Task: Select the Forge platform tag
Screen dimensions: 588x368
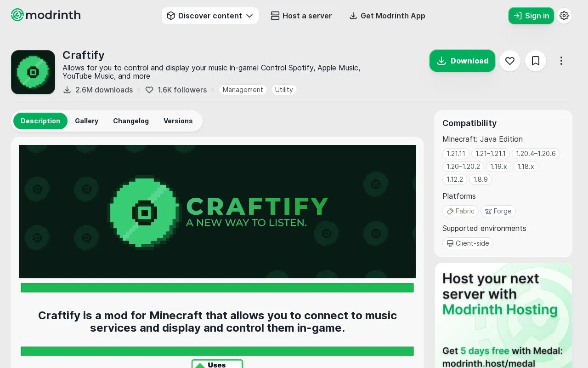Action: pos(498,211)
